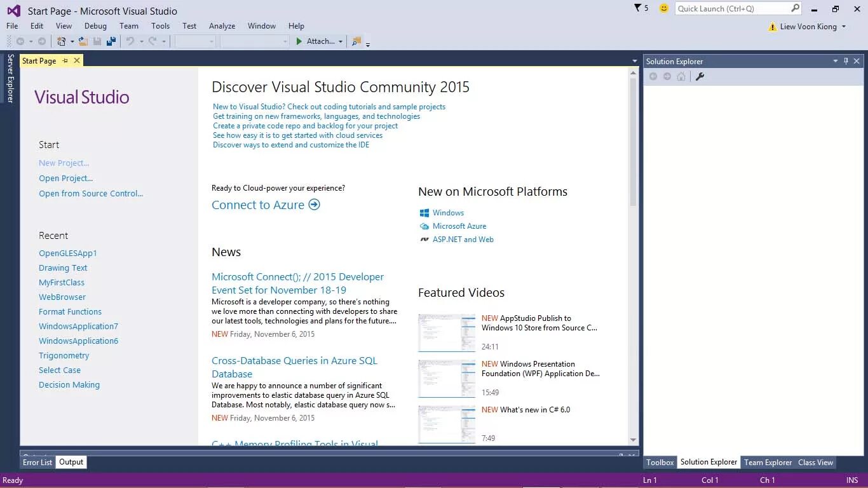Click the Navigate Forward toolbar icon
The image size is (868, 488).
pos(42,41)
